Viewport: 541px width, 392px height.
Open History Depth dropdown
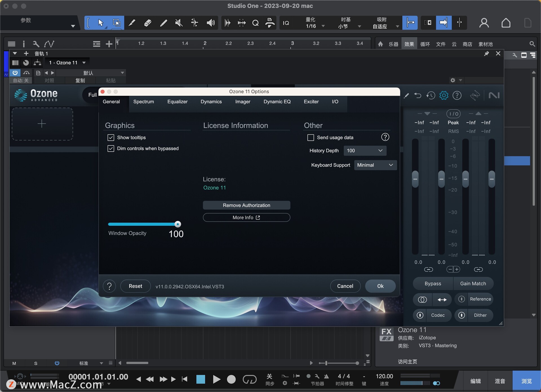tap(365, 151)
